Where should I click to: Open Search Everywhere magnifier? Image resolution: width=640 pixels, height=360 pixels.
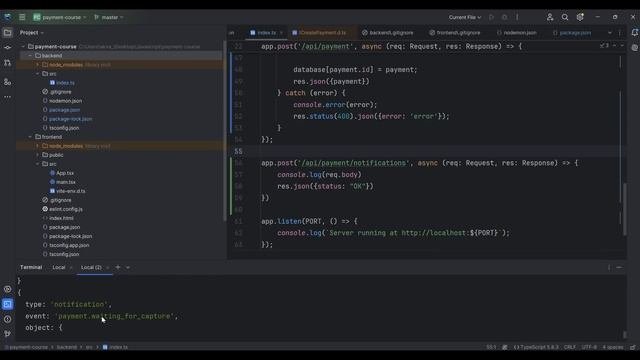[565, 17]
